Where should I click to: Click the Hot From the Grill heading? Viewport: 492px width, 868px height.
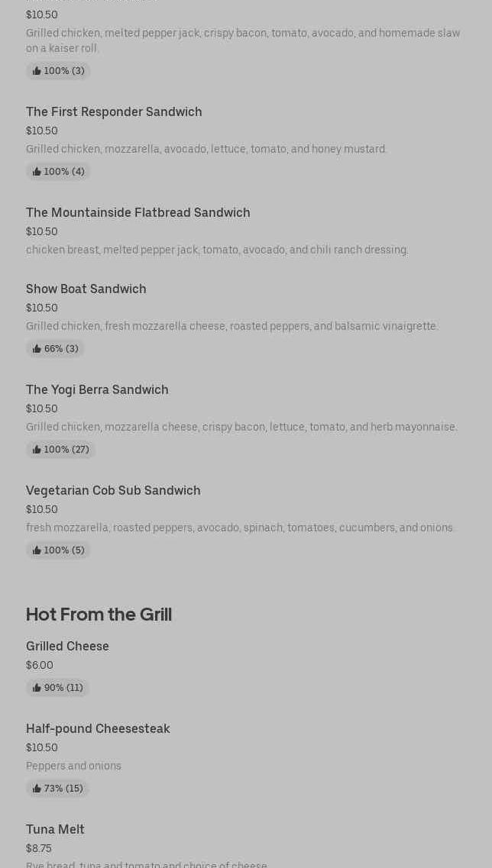[x=99, y=615]
